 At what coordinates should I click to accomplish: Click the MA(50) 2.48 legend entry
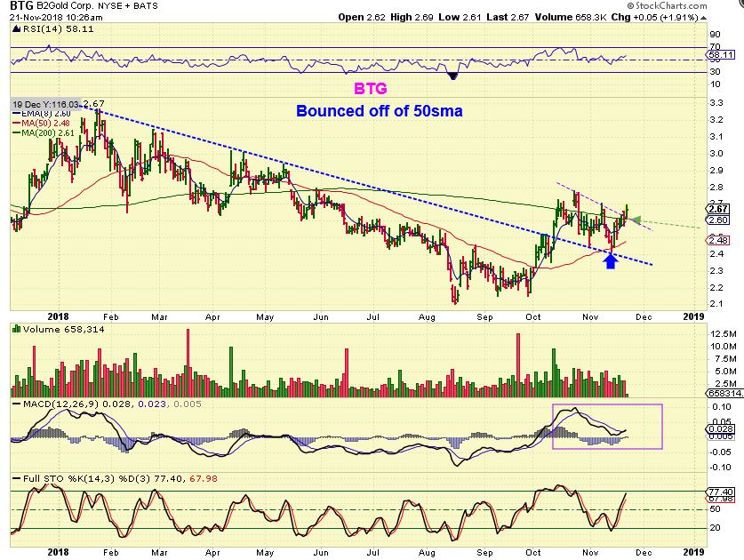click(x=45, y=124)
